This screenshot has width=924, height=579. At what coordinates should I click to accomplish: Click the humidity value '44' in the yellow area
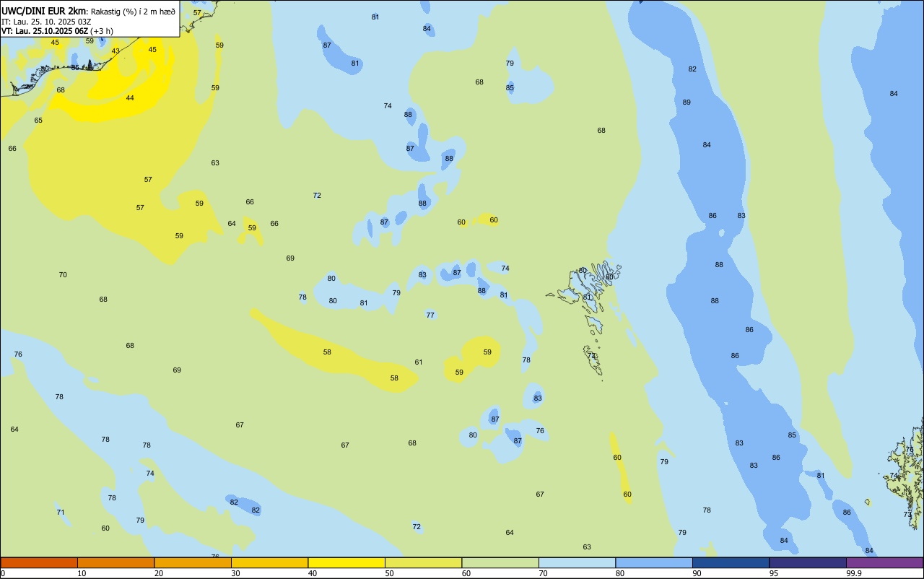coord(130,98)
